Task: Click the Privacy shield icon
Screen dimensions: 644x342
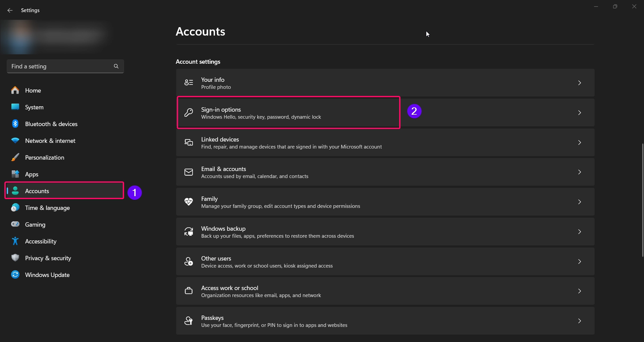Action: 15,258
